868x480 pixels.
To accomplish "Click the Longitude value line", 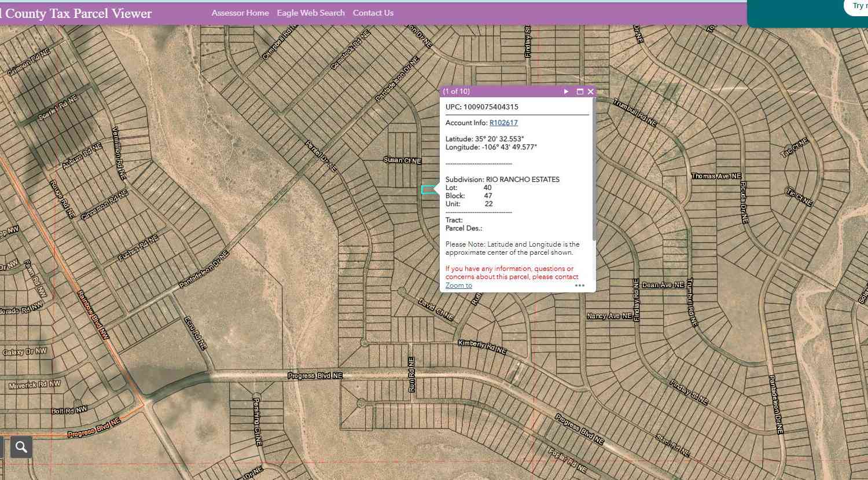I will coord(491,147).
